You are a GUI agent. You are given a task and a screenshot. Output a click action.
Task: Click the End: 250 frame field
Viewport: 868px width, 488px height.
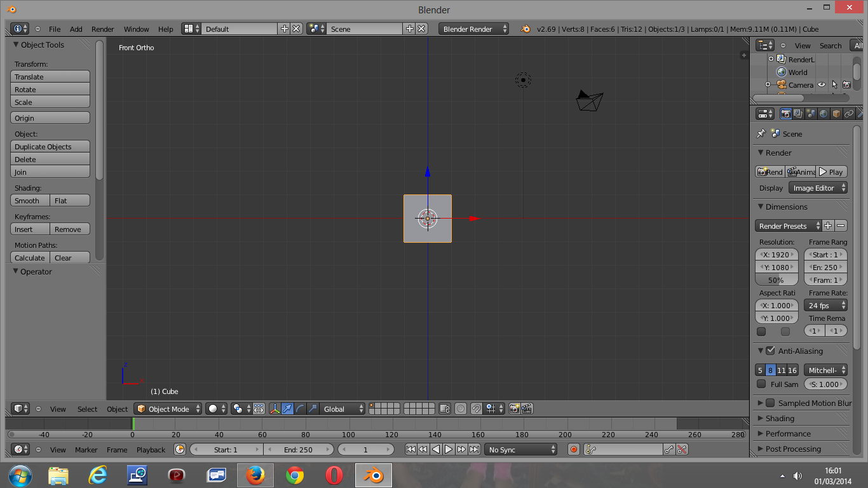pyautogui.click(x=299, y=449)
